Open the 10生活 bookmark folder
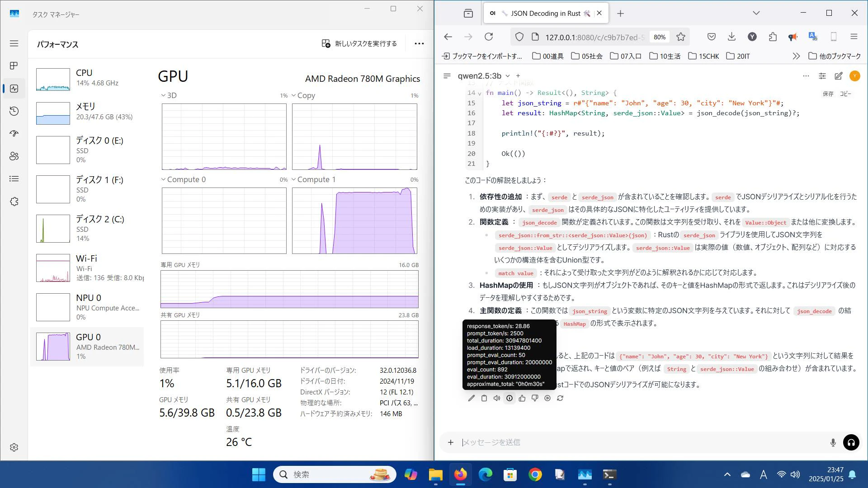The width and height of the screenshot is (868, 488). [665, 56]
